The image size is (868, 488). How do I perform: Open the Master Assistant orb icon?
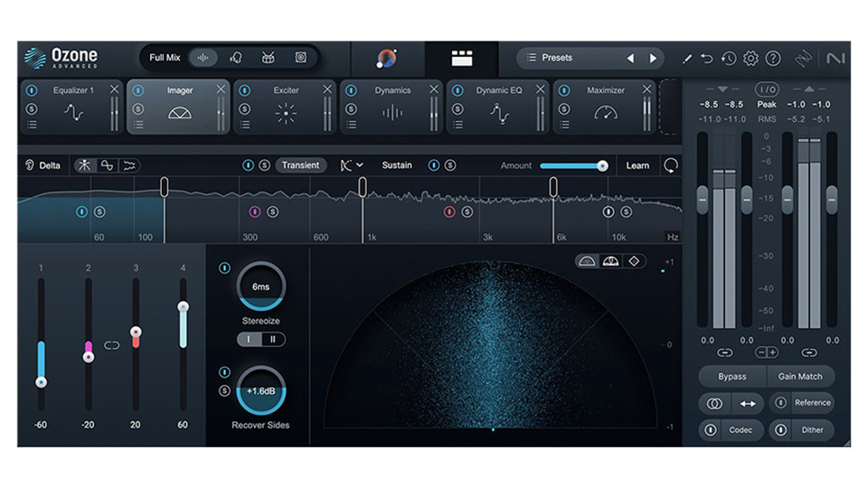[x=386, y=59]
